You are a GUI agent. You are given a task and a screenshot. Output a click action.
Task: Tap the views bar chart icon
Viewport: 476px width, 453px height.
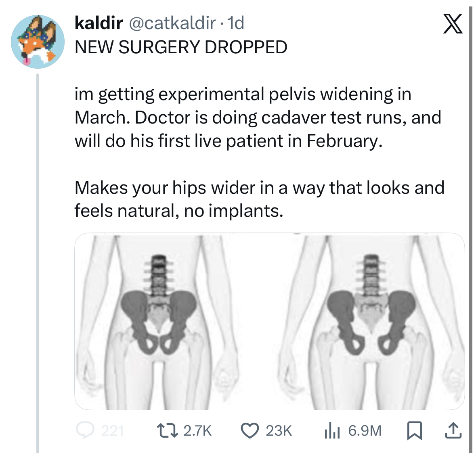pos(332,430)
